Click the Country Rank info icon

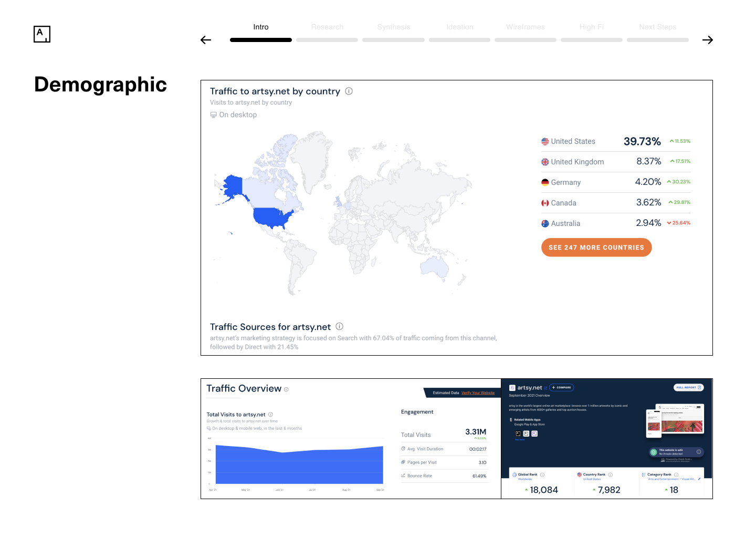pos(610,474)
